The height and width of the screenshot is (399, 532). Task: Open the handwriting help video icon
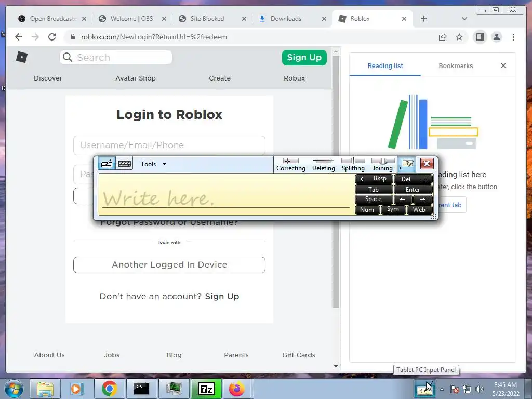coord(407,164)
